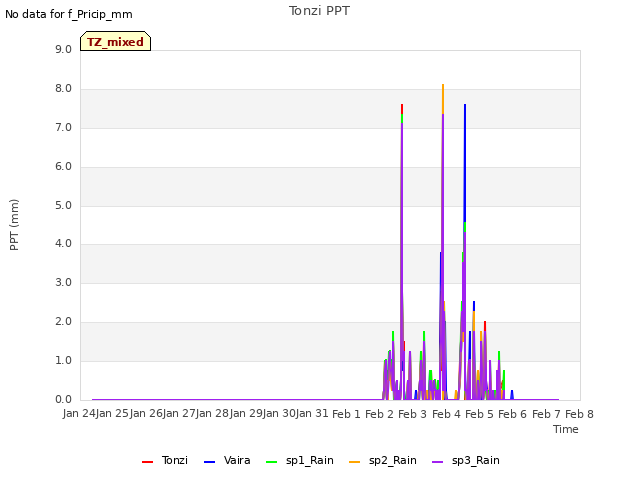Click the orange sp2_Rain legend swatch

tap(355, 462)
